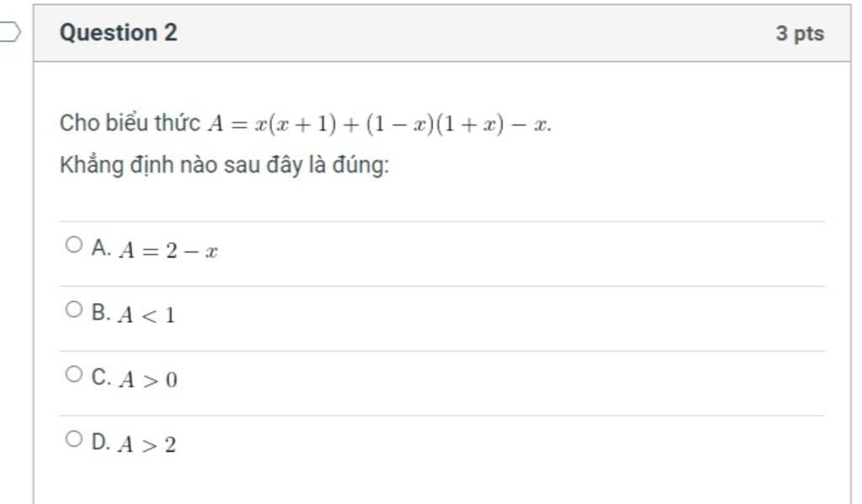862x504 pixels.
Task: Click the answer text A < 1
Action: click(x=146, y=315)
